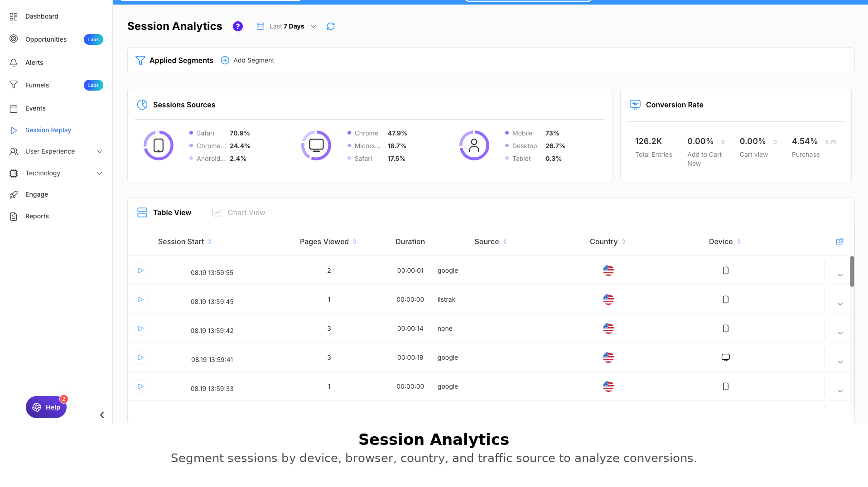Expand details for the first session row
Image resolution: width=868 pixels, height=487 pixels.
coord(840,275)
